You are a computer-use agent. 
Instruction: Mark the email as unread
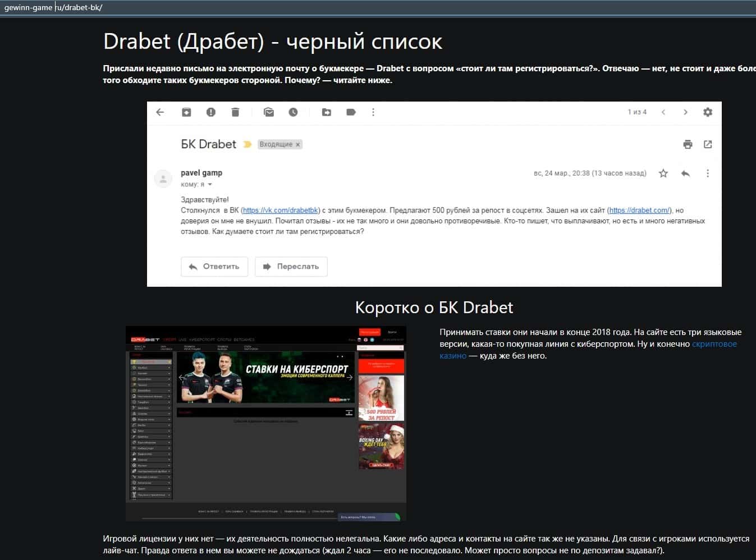click(x=269, y=112)
